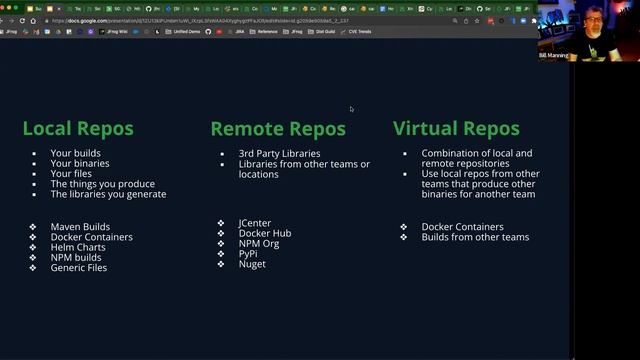Viewport: 640px width, 360px height.
Task: Click the 'Your builds' bullet text
Action: coord(76,153)
